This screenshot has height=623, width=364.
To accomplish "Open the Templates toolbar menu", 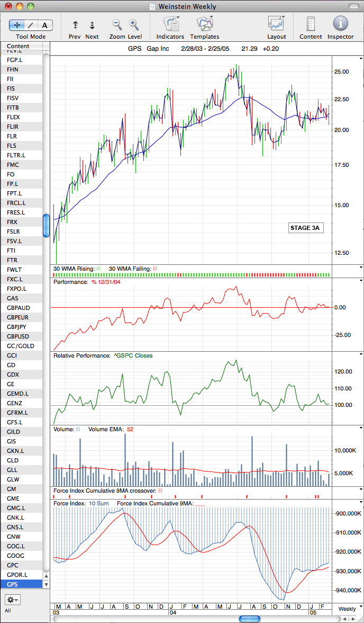I will [205, 24].
